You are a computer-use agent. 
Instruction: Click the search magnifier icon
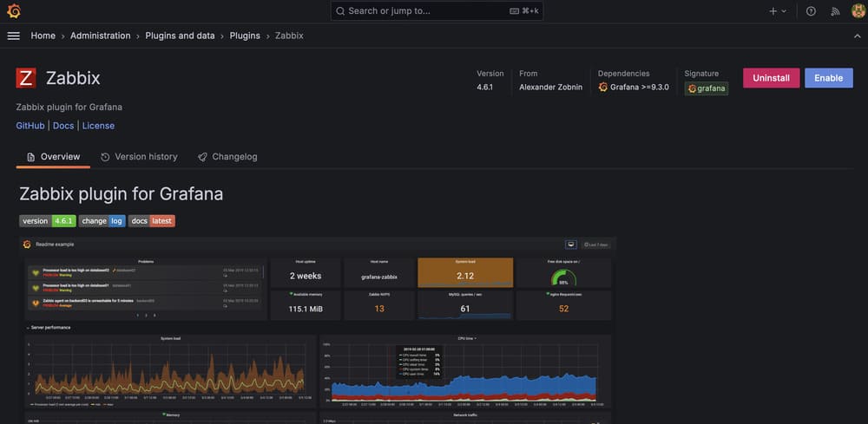pos(340,11)
